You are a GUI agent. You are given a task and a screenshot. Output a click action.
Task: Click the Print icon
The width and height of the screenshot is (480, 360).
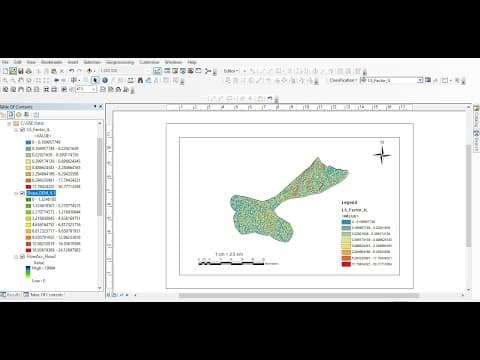pos(29,71)
